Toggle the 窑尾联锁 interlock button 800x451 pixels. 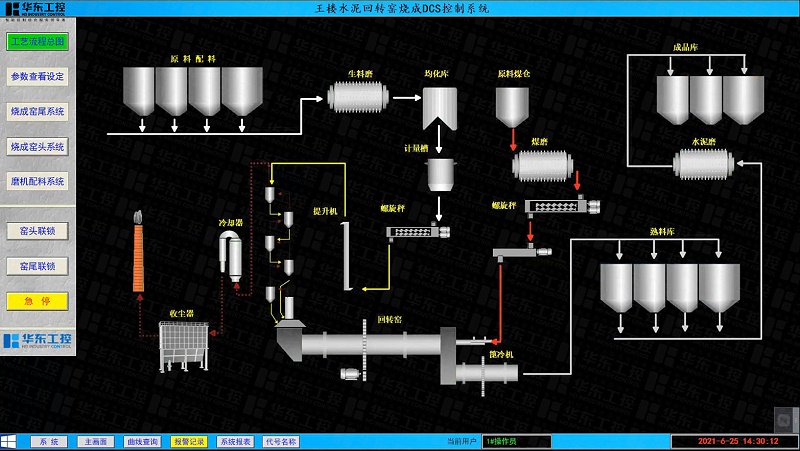pos(37,266)
